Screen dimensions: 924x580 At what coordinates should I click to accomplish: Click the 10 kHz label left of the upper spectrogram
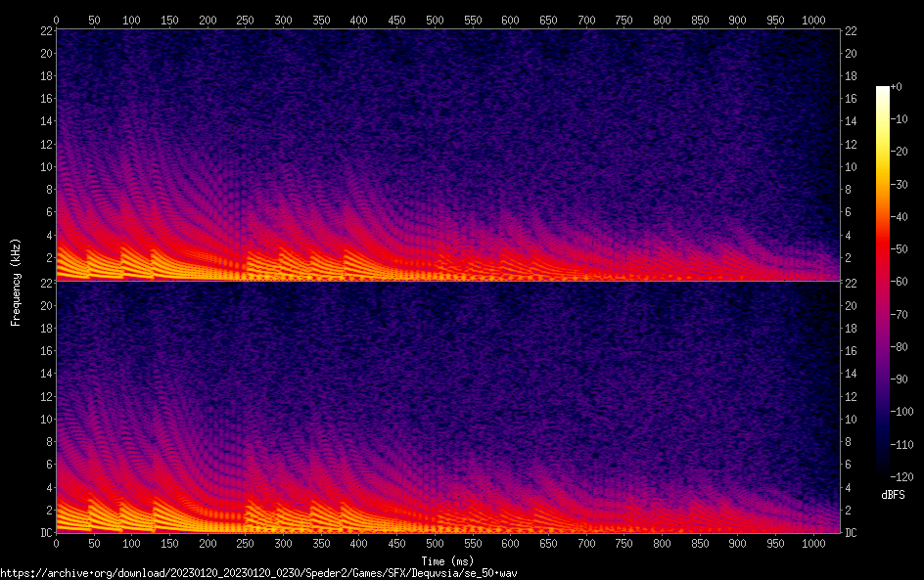(45, 166)
